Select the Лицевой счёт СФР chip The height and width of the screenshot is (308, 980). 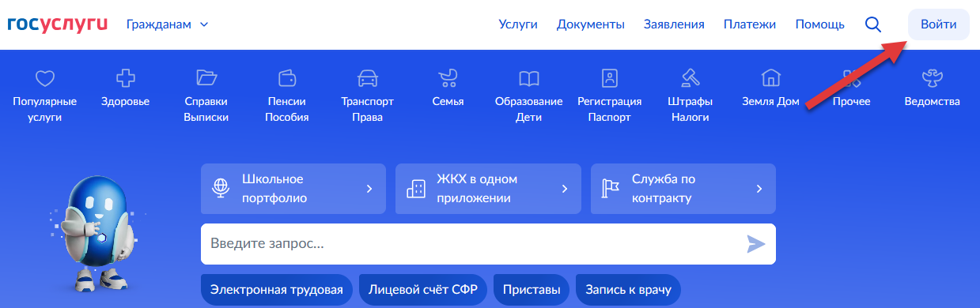[x=423, y=290]
